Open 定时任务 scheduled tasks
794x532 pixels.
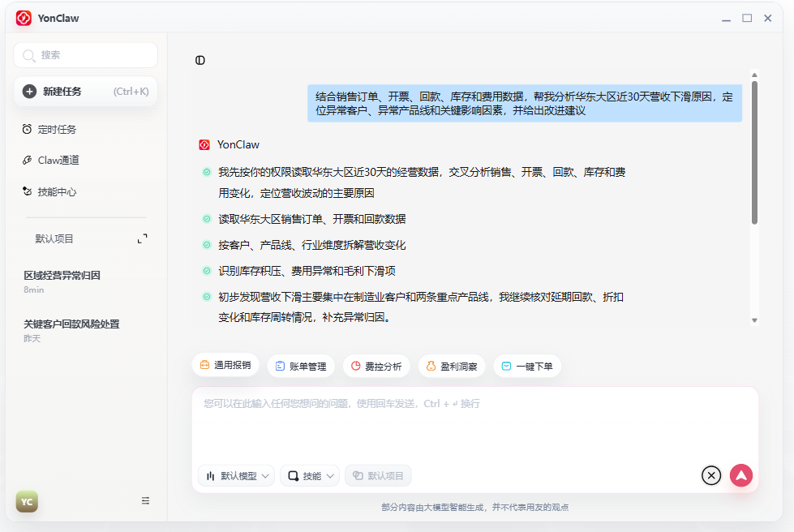(49, 130)
